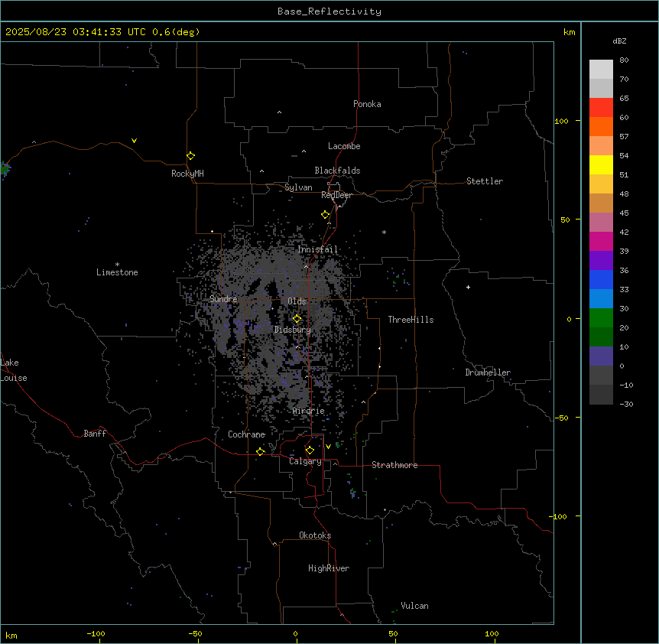
Task: Click the magenta legend swatch between 42 and 39
Action: [601, 242]
